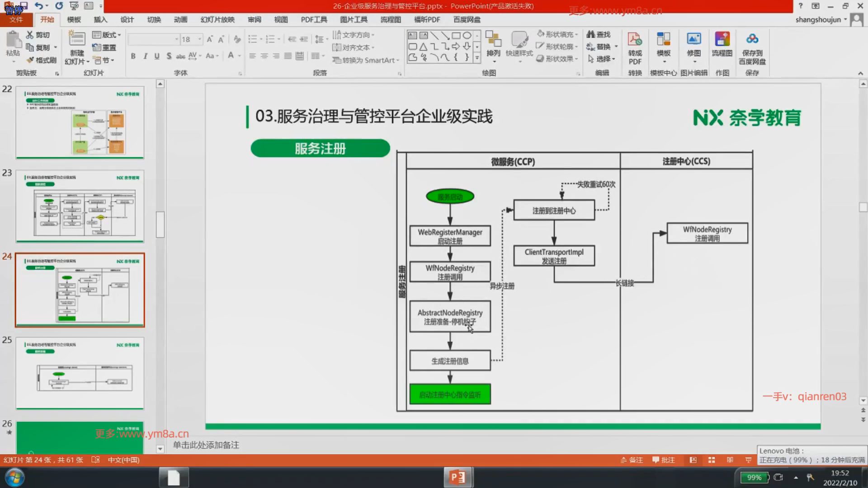Click the New Slide icon
The height and width of the screenshot is (488, 868).
tap(76, 40)
